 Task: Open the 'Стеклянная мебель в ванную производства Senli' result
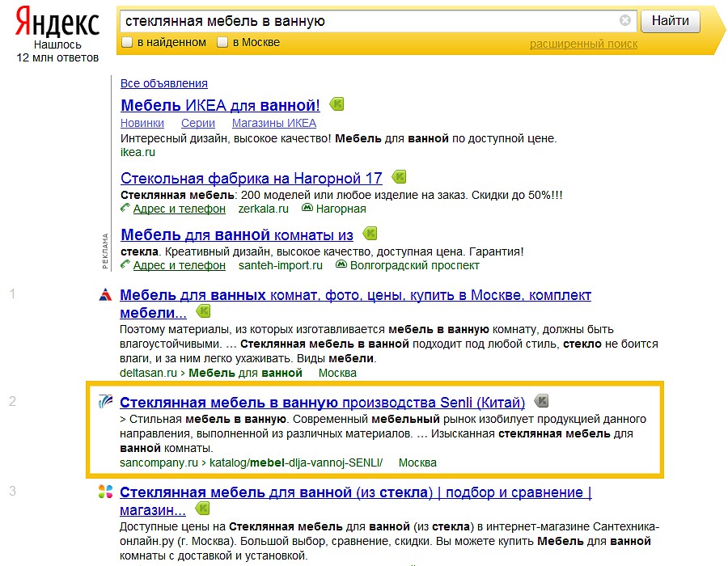(x=322, y=402)
